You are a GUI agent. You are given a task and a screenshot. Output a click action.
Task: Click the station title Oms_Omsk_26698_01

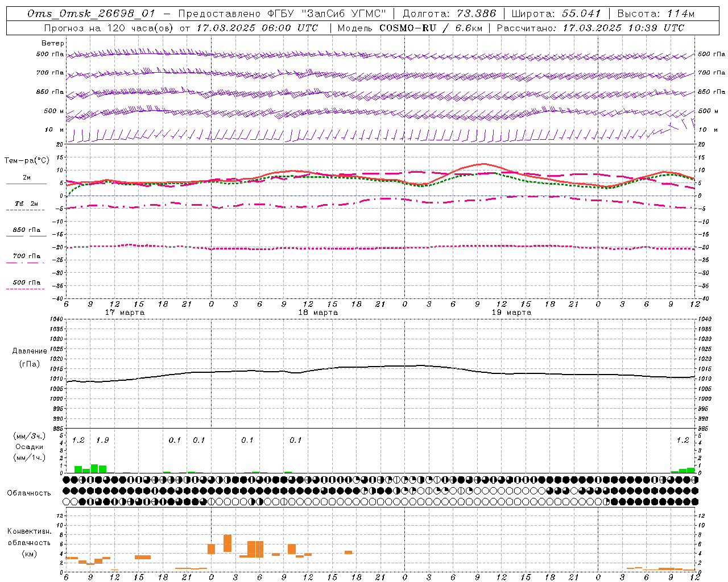91,14
